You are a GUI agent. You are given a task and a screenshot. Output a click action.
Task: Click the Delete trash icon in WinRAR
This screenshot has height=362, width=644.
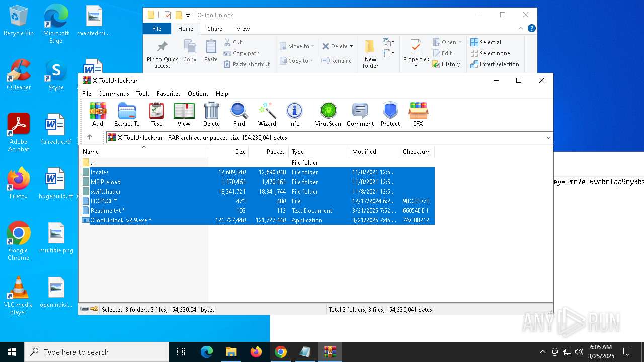pyautogui.click(x=211, y=114)
